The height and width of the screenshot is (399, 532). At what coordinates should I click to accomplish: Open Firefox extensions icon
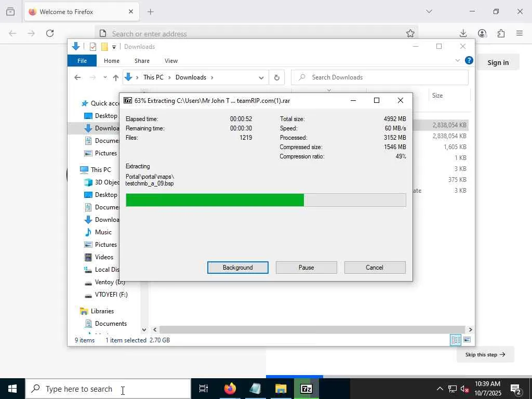click(501, 33)
